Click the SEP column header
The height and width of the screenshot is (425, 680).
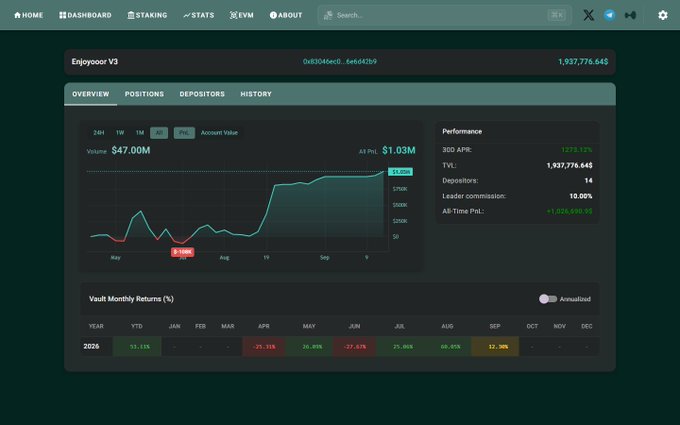pos(495,326)
